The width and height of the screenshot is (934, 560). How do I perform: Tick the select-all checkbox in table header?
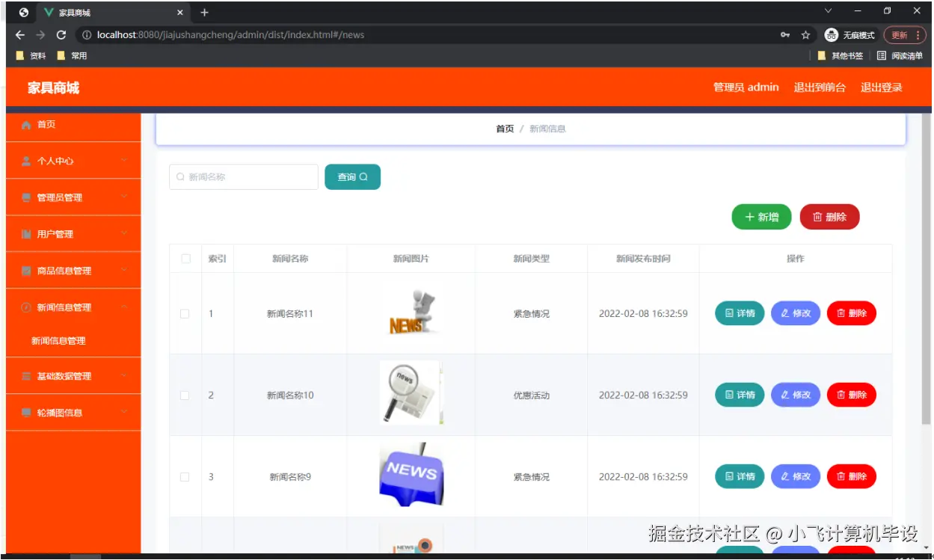coord(185,259)
